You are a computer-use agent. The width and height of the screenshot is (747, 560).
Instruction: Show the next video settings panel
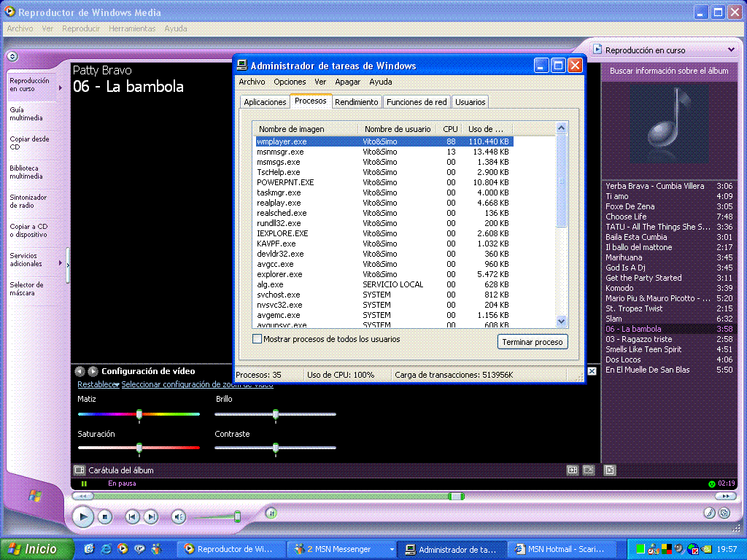(93, 371)
